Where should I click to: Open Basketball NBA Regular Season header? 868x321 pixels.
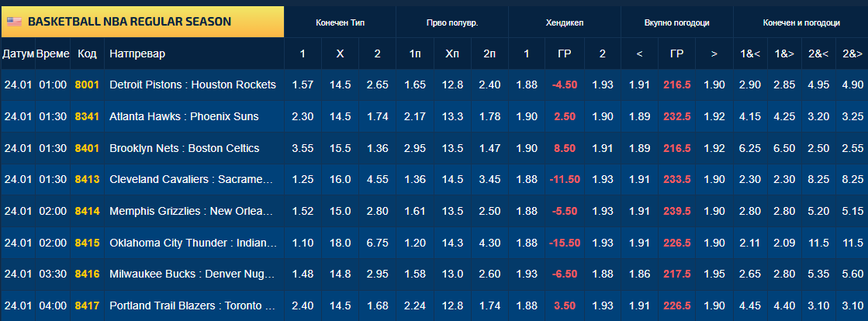[129, 22]
